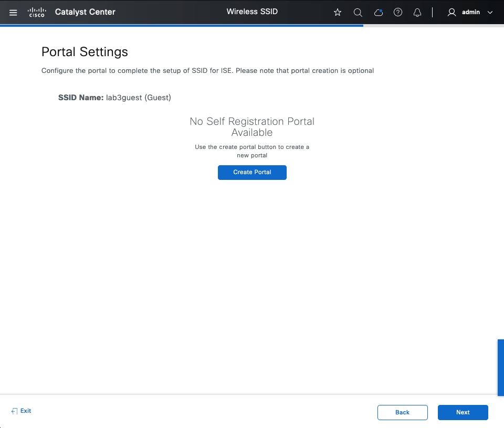Open the blue side tab on right edge
The image size is (504, 428).
[x=500, y=367]
